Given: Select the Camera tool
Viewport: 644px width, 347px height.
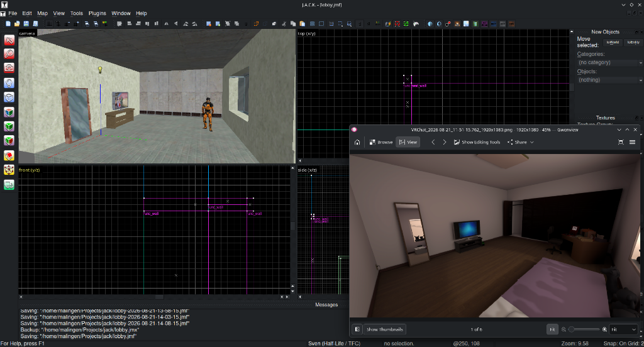Looking at the screenshot, I should 9,68.
